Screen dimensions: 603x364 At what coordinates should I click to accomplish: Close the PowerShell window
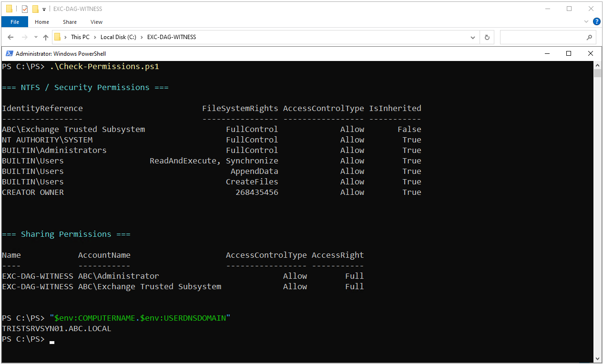click(x=591, y=53)
